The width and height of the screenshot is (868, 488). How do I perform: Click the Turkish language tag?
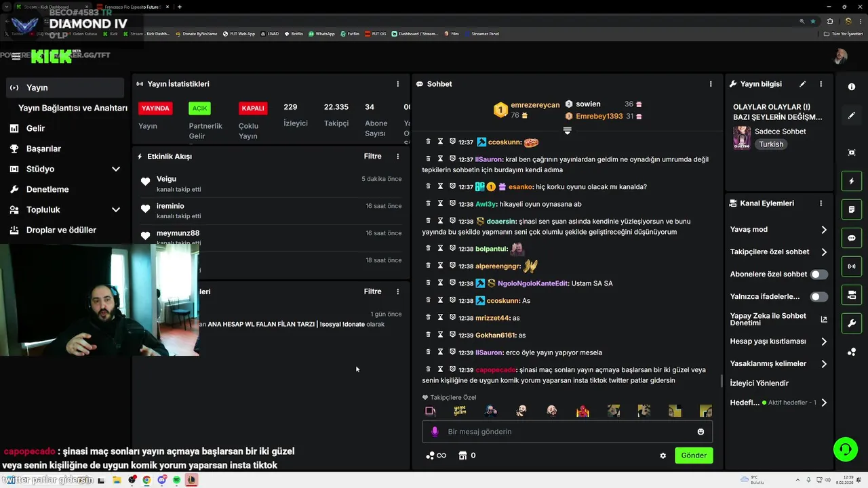point(771,144)
